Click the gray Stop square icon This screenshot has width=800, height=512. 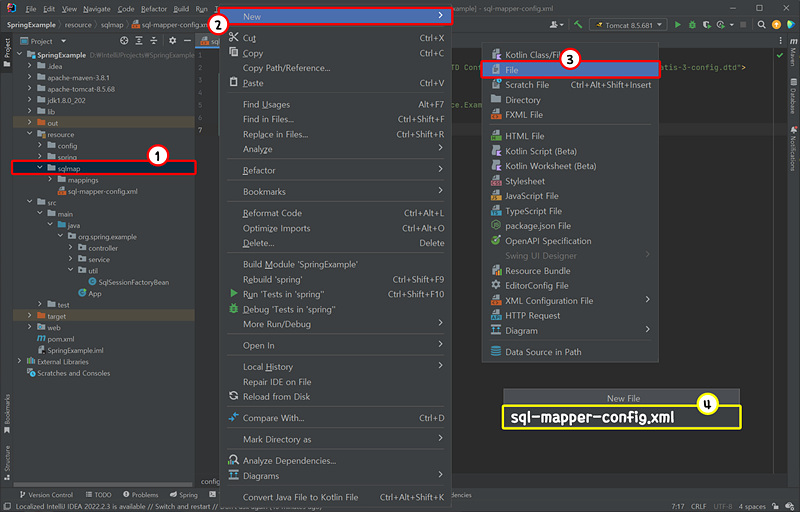click(743, 24)
